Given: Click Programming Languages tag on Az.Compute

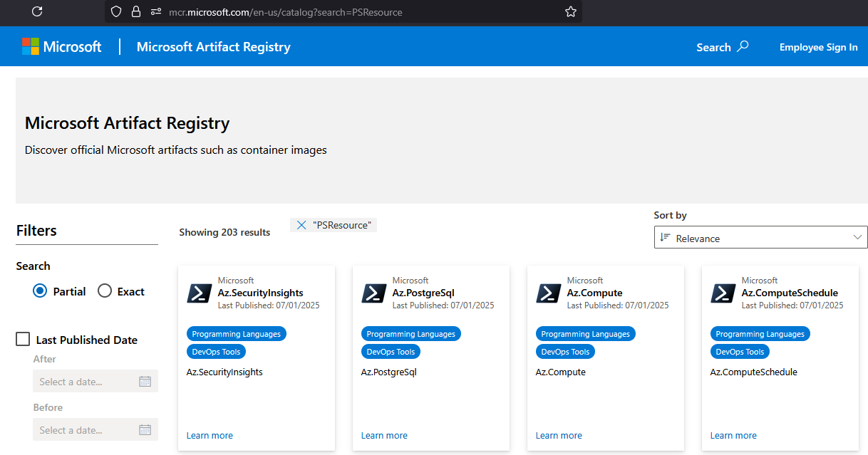Looking at the screenshot, I should click(x=586, y=334).
